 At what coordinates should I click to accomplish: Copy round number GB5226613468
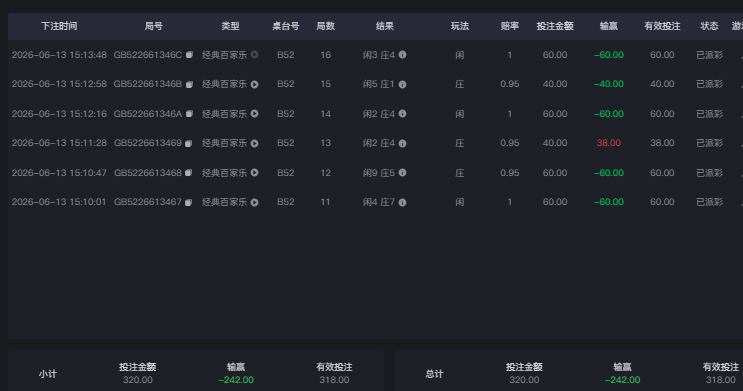[x=188, y=173]
